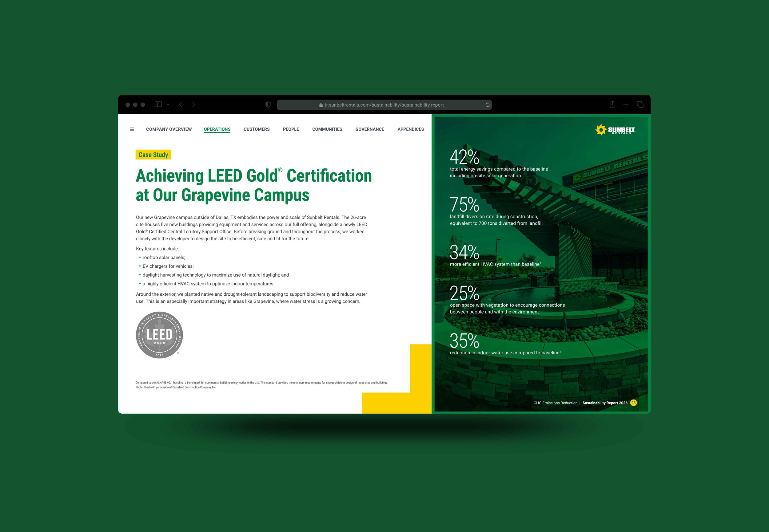769x532 pixels.
Task: Click the 35% water use reduction statistic
Action: click(x=505, y=344)
